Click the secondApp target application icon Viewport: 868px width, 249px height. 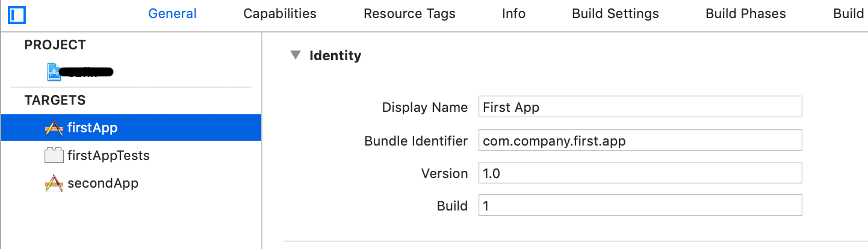(54, 183)
